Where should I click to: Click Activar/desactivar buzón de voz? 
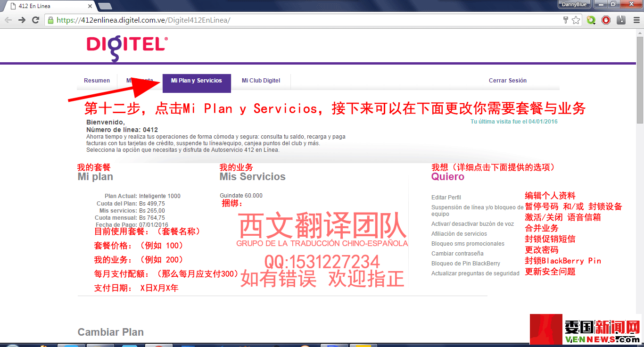pos(472,224)
